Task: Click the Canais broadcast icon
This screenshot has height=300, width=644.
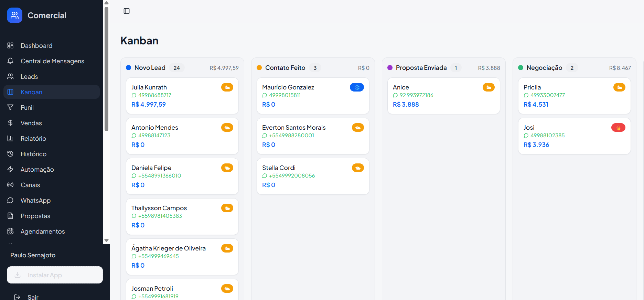Action: point(10,185)
